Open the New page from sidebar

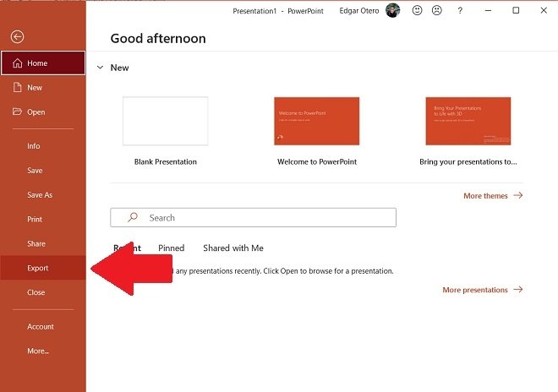click(43, 88)
